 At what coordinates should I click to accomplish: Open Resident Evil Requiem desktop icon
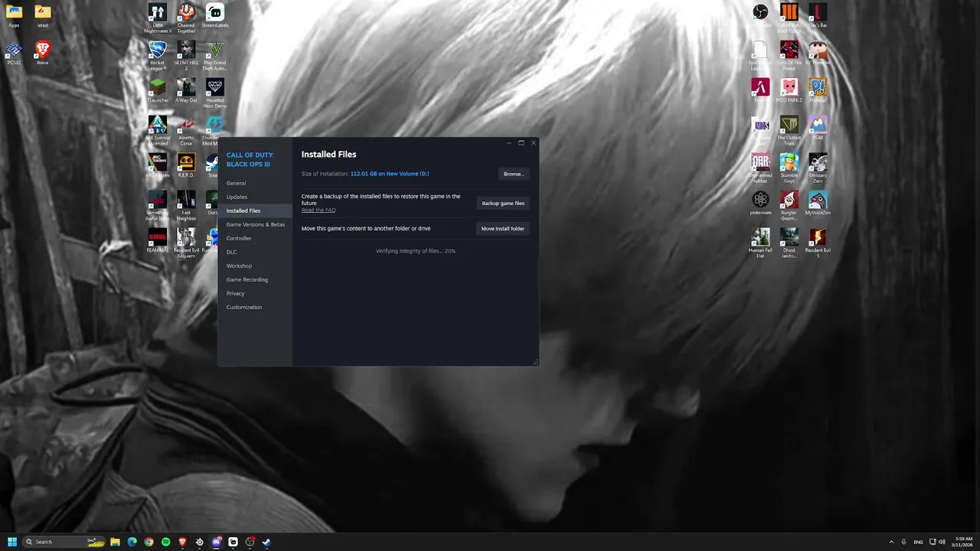point(186,243)
